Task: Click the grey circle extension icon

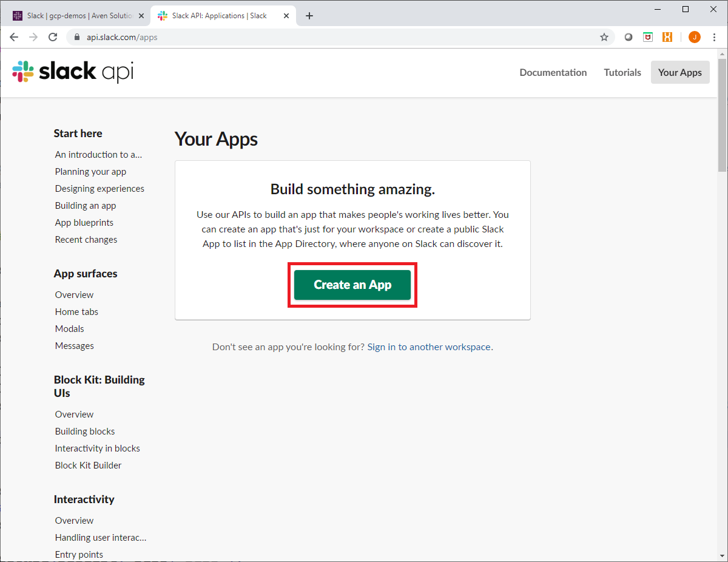Action: (x=629, y=37)
